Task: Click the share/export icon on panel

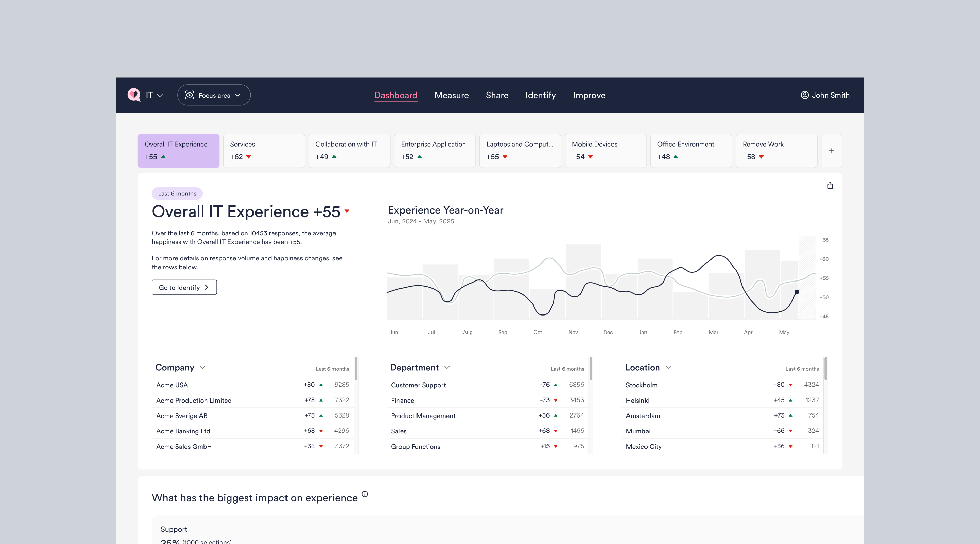Action: pyautogui.click(x=830, y=186)
